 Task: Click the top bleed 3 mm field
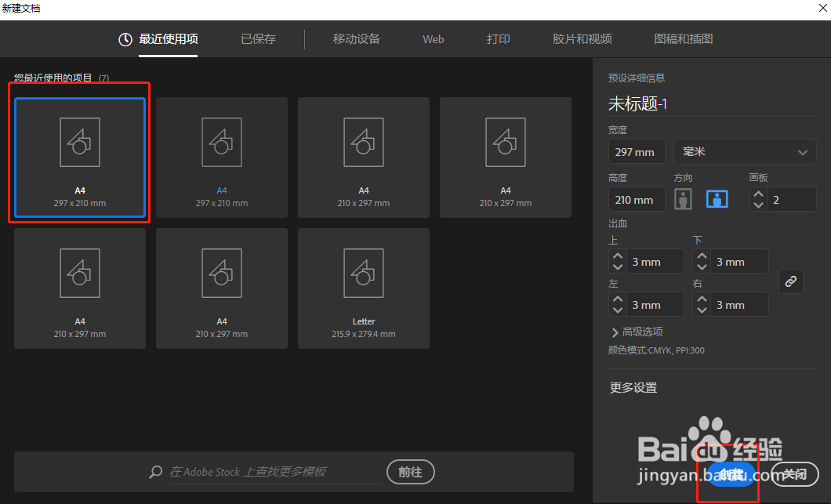[x=654, y=262]
